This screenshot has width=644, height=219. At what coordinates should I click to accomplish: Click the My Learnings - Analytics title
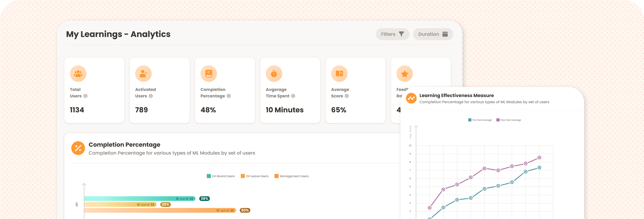tap(118, 34)
